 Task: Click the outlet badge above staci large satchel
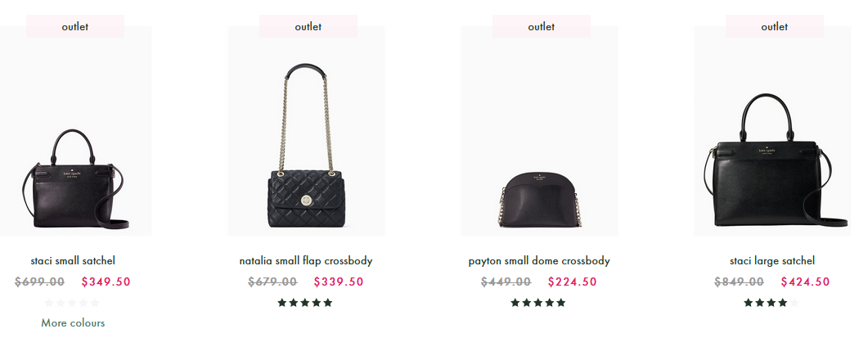tap(775, 26)
